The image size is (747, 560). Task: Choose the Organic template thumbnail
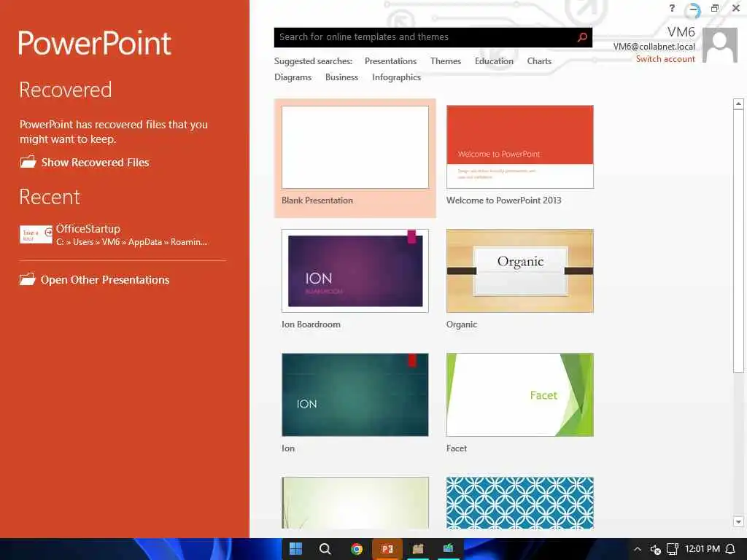(x=519, y=271)
